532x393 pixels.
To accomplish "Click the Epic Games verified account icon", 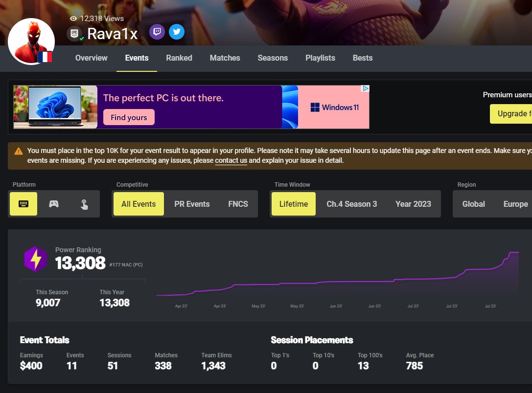I will click(75, 34).
